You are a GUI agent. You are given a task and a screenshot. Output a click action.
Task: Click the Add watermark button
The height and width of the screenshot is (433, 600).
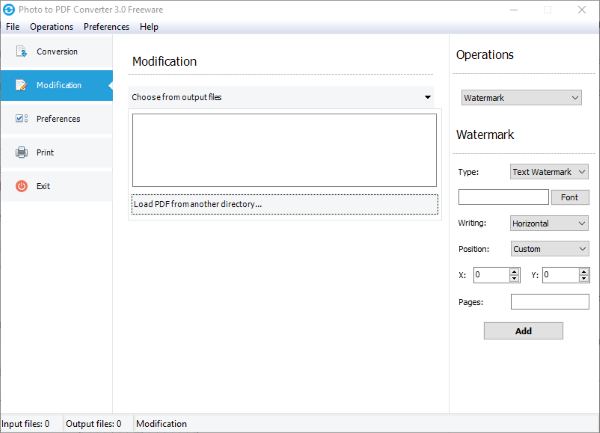pos(523,331)
